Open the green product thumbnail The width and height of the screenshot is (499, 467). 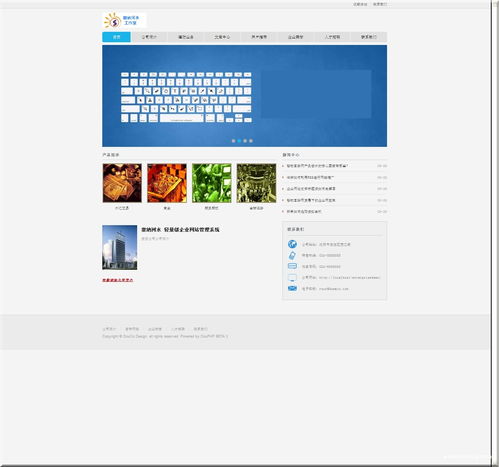click(212, 183)
